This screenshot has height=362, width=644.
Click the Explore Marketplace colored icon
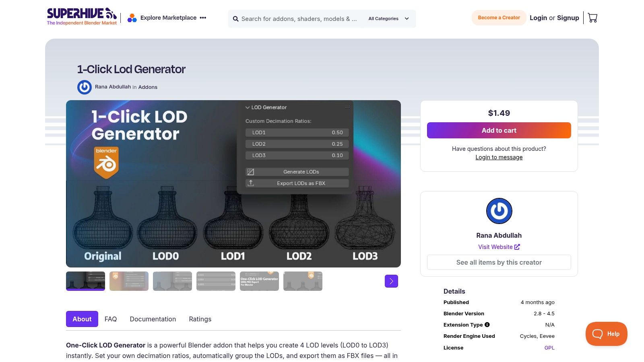tap(132, 18)
